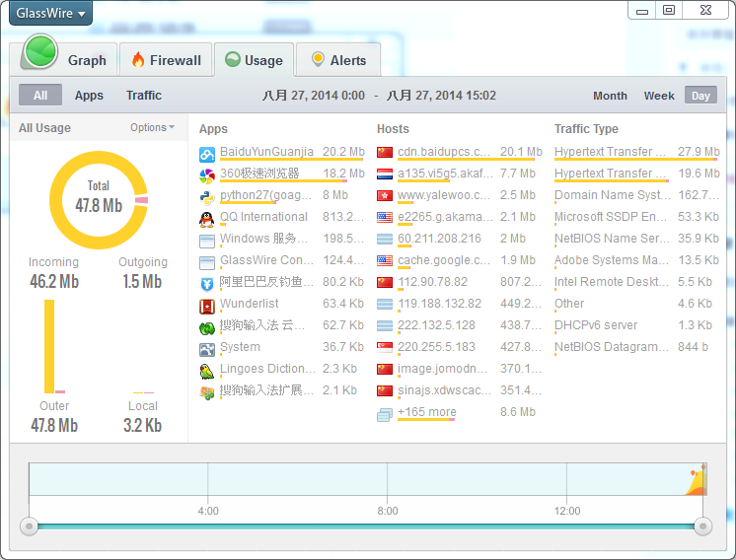736x560 pixels.
Task: Click the Wunderlist app icon
Action: point(207,306)
